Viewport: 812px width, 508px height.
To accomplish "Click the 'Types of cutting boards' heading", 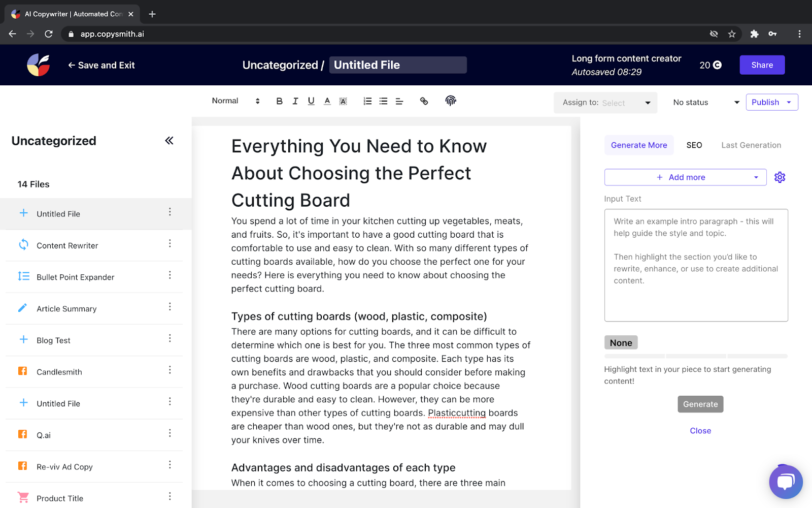I will tap(359, 316).
